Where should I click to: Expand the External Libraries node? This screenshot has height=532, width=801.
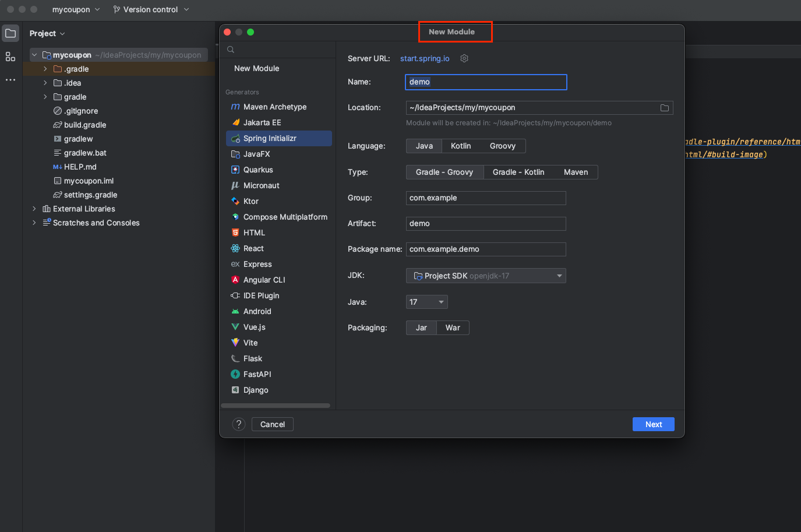coord(34,209)
